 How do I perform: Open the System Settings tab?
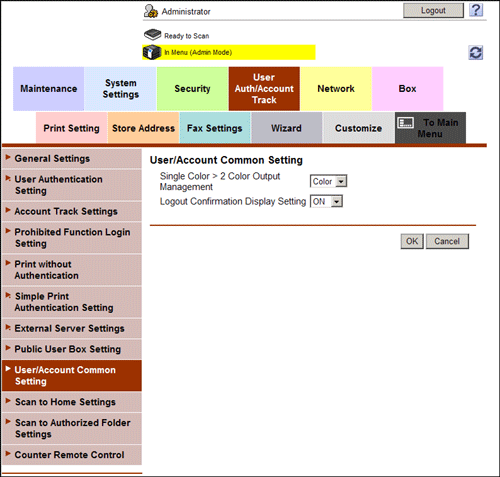click(x=120, y=89)
